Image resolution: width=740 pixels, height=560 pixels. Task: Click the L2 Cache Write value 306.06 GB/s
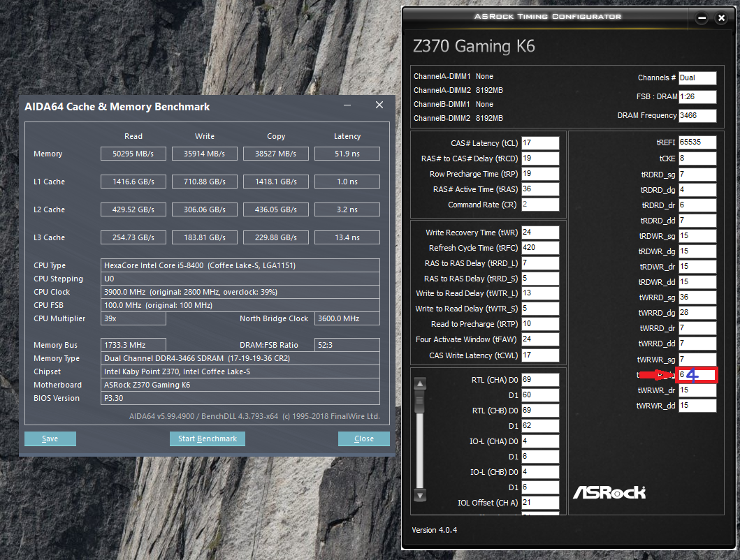tap(204, 209)
